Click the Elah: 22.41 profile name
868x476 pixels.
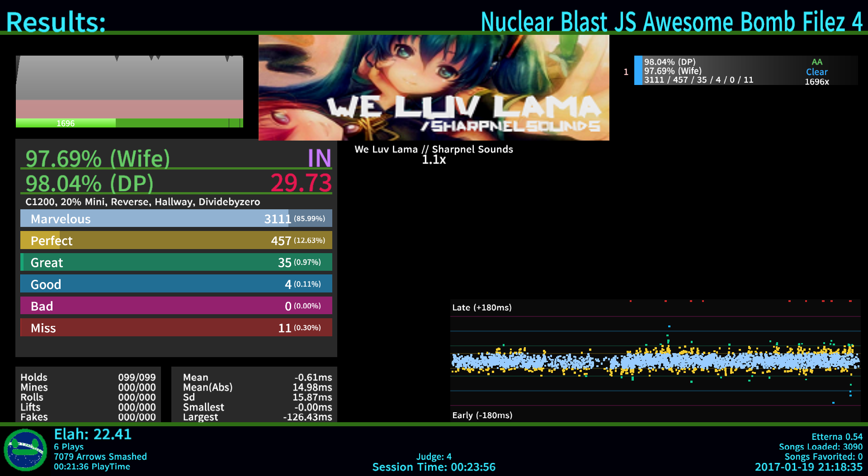point(93,434)
